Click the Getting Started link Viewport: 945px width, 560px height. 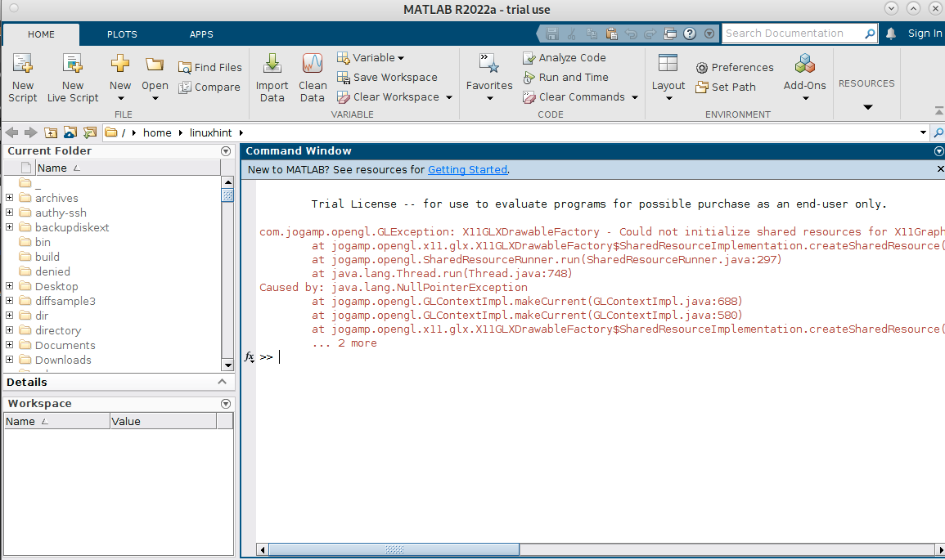click(x=467, y=169)
